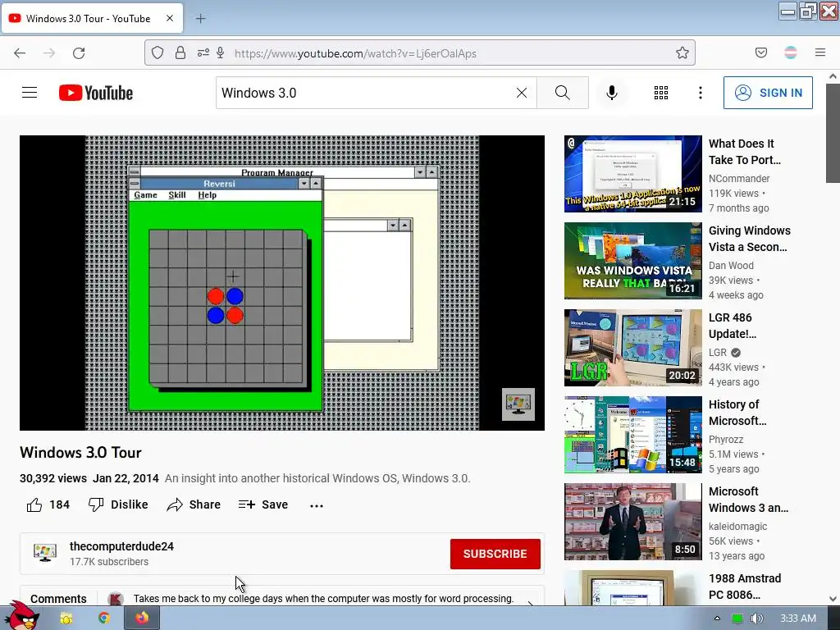
Task: Click scrollbar down arrow
Action: tap(833, 599)
